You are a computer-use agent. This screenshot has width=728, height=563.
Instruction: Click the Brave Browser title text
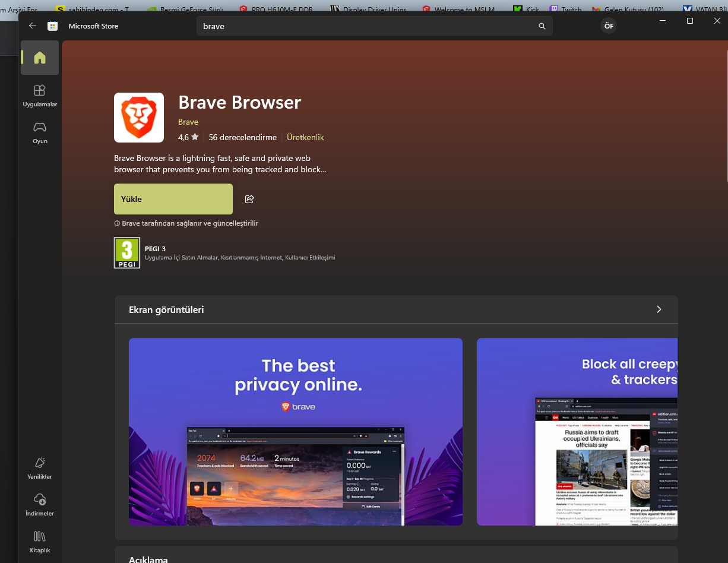click(240, 103)
